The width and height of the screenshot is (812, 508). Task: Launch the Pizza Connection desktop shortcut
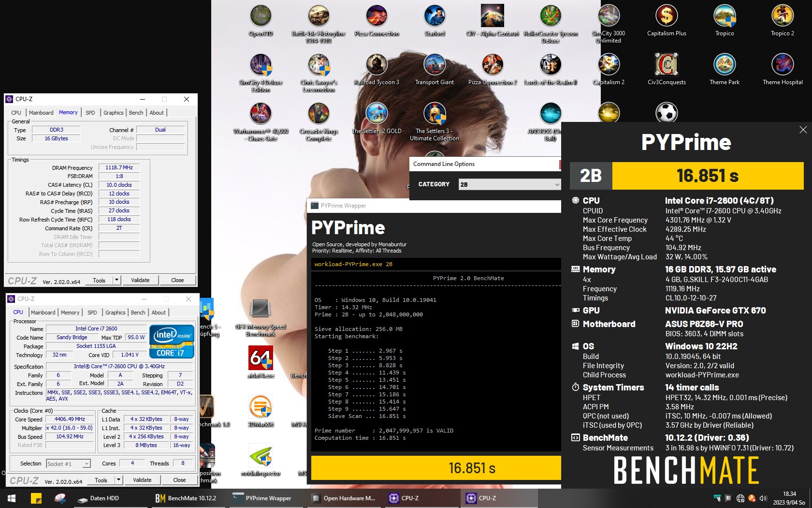tap(377, 21)
